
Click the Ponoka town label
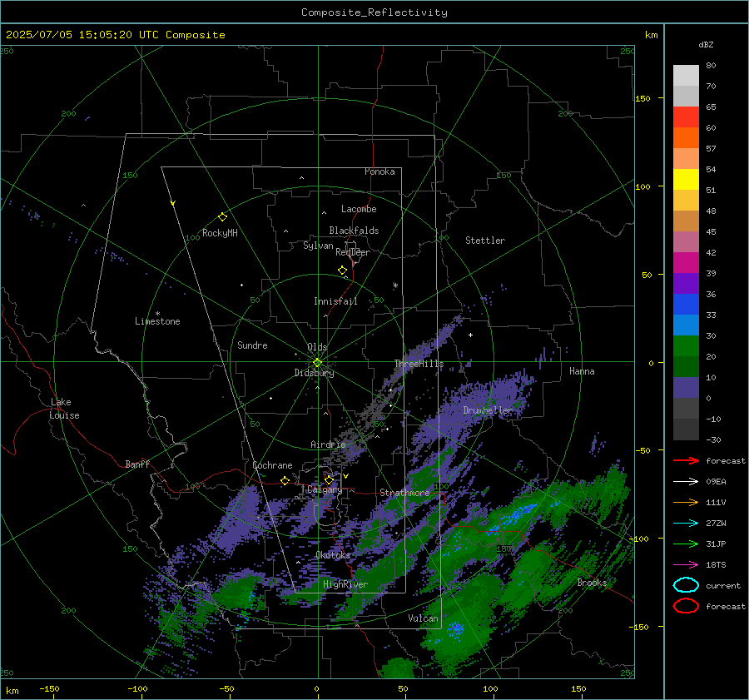click(x=379, y=171)
